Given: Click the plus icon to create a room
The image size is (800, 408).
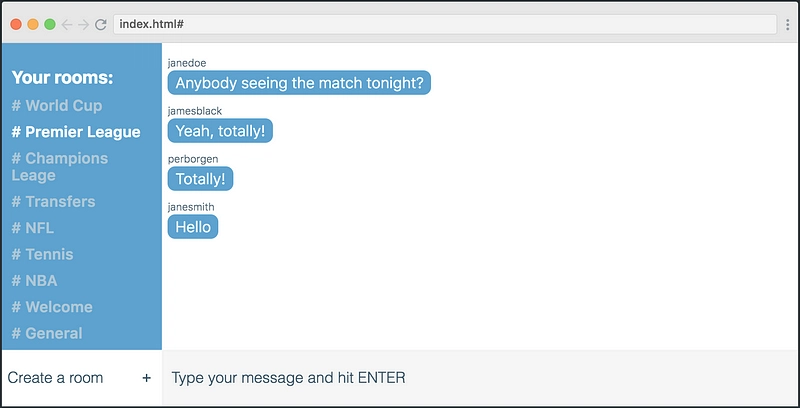Looking at the screenshot, I should pyautogui.click(x=146, y=378).
